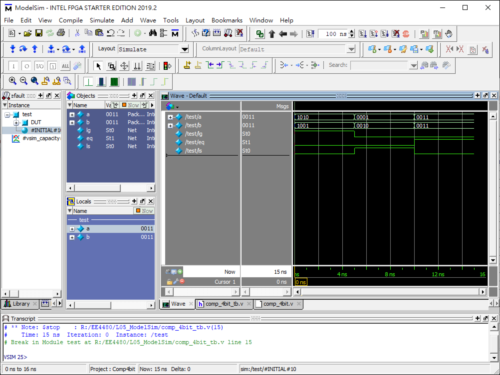The width and height of the screenshot is (500, 375).
Task: Open the File menu
Action: tap(9, 20)
